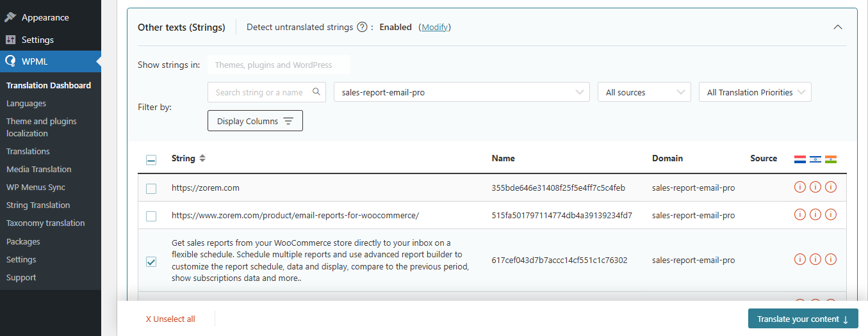868x336 pixels.
Task: Toggle the select-all checkbox in table header
Action: point(151,160)
